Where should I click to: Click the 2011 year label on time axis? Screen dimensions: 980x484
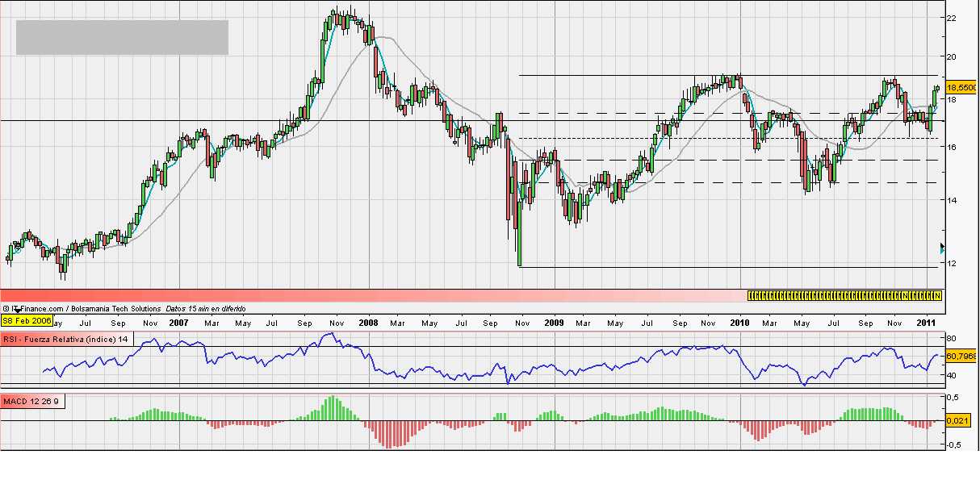[925, 323]
